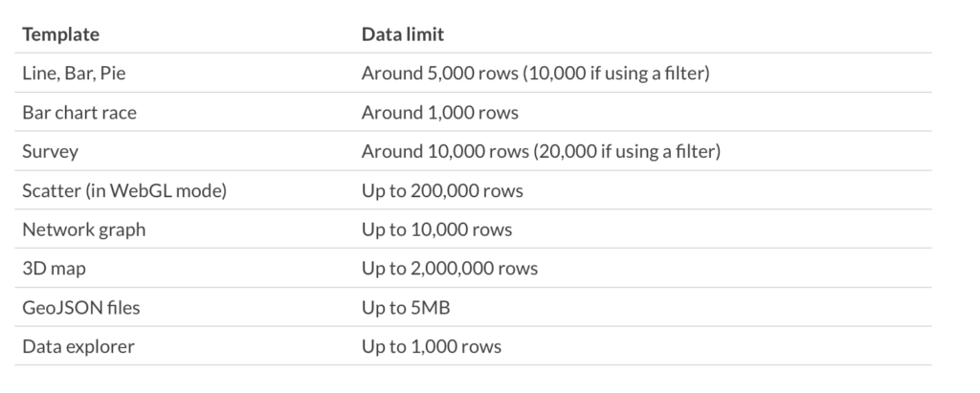Select Up to 10,000 rows text
The image size is (980, 393).
pyautogui.click(x=436, y=229)
